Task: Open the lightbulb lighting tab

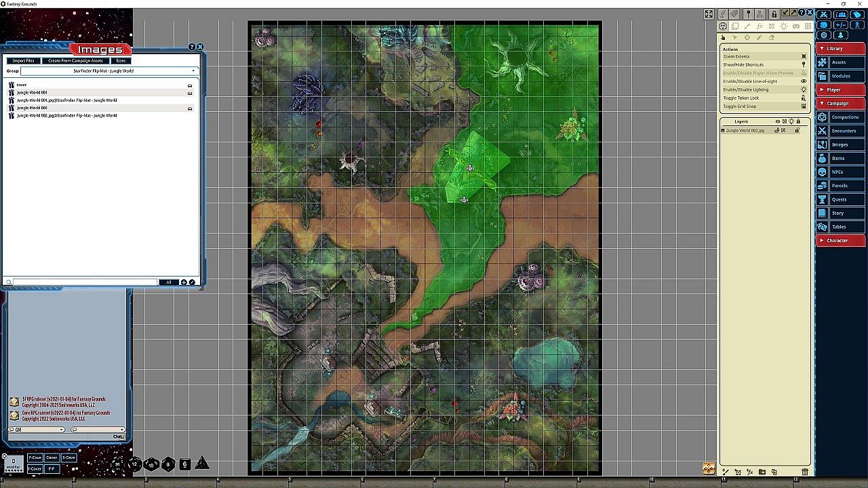Action: tap(783, 26)
